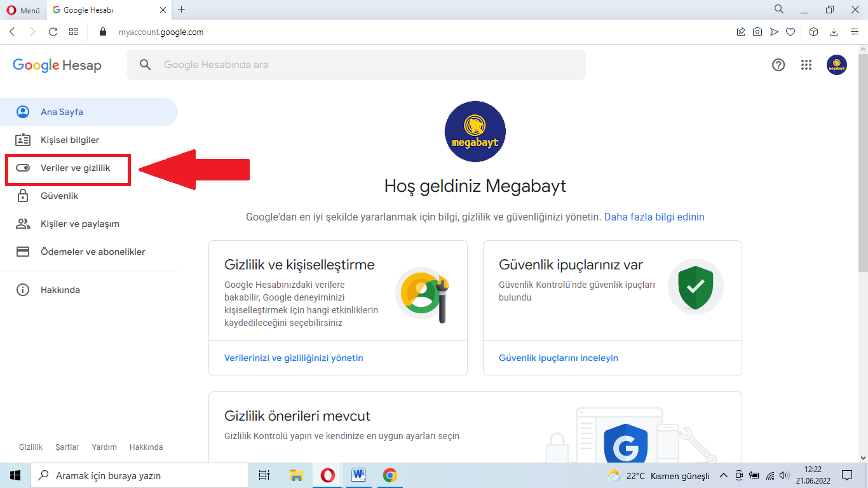Image resolution: width=868 pixels, height=488 pixels.
Task: Click the Help question mark icon
Action: coord(778,65)
